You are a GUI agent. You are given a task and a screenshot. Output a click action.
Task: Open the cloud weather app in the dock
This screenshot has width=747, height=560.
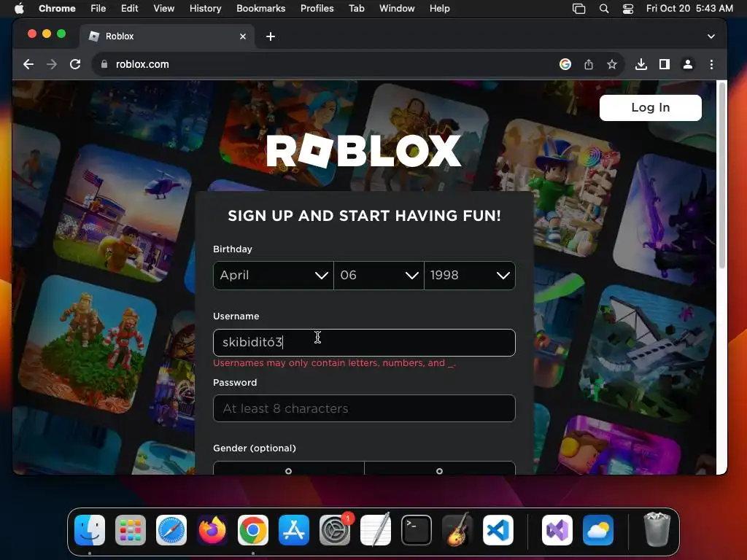pos(598,530)
